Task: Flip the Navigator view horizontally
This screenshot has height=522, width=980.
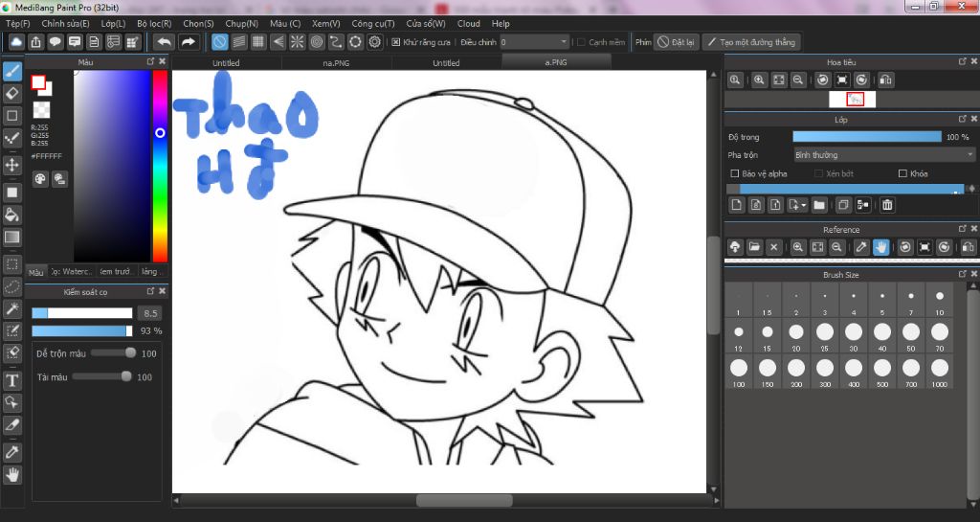Action: tap(885, 80)
